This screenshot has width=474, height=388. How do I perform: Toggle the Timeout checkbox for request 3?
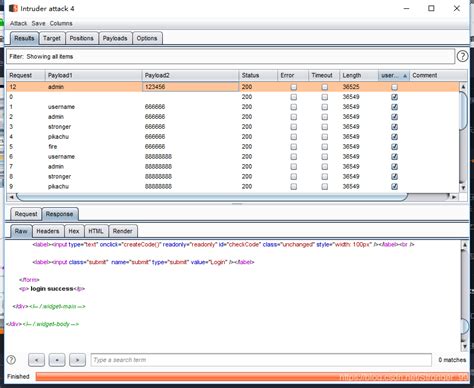pyautogui.click(x=324, y=127)
